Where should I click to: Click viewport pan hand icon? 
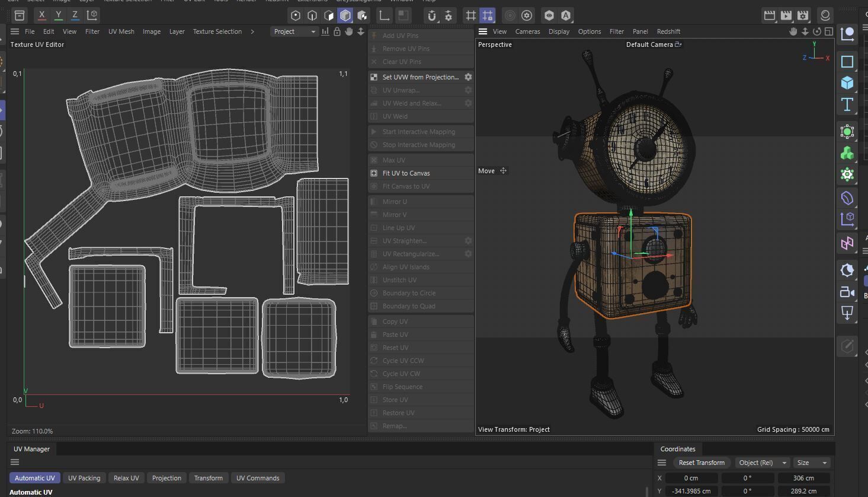793,31
